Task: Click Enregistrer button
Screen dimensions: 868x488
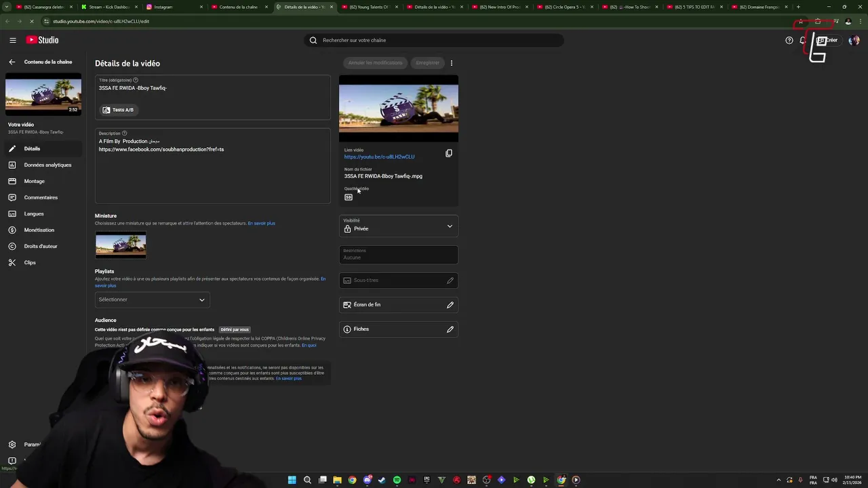Action: (427, 63)
